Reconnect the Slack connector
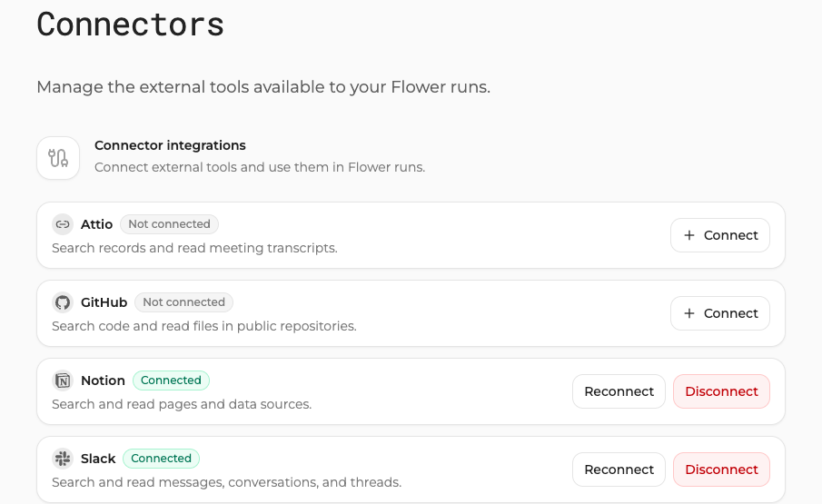The height and width of the screenshot is (504, 822). point(619,469)
